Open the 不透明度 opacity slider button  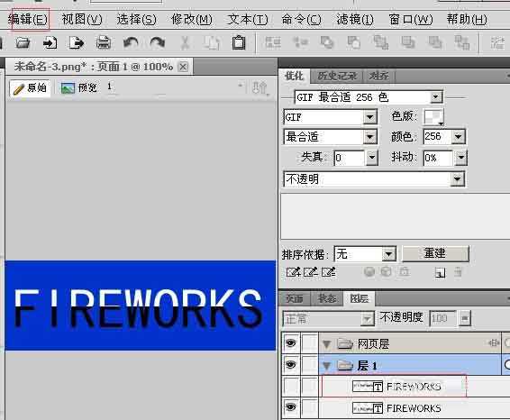465,318
